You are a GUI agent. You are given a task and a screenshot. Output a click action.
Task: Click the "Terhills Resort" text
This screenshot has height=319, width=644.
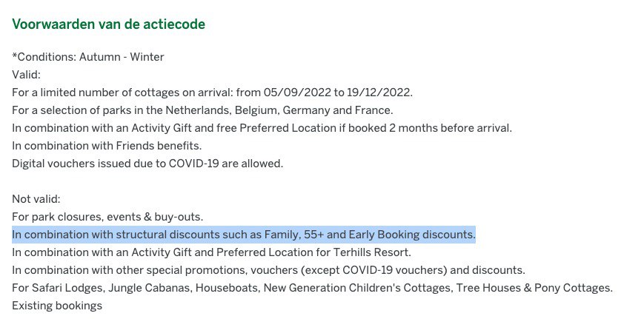(x=362, y=252)
